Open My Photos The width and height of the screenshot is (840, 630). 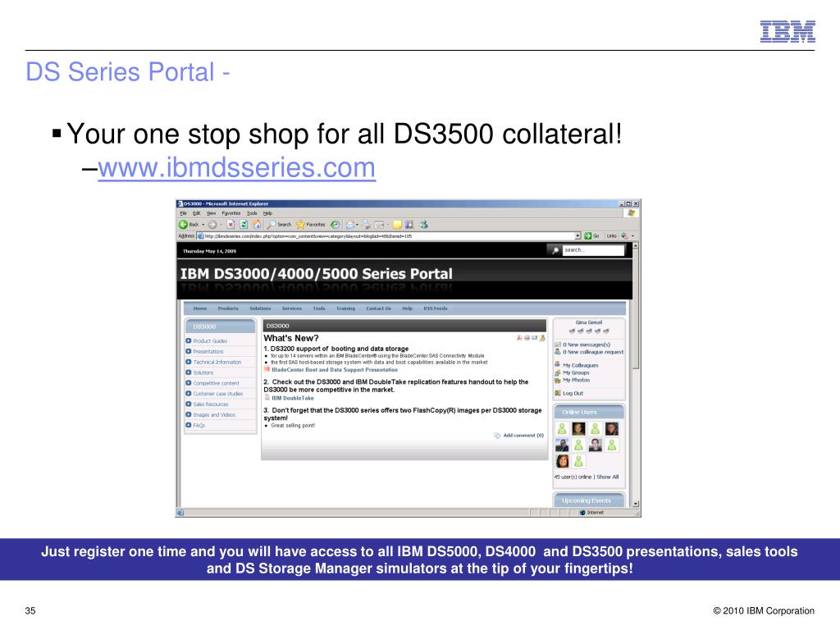576,380
